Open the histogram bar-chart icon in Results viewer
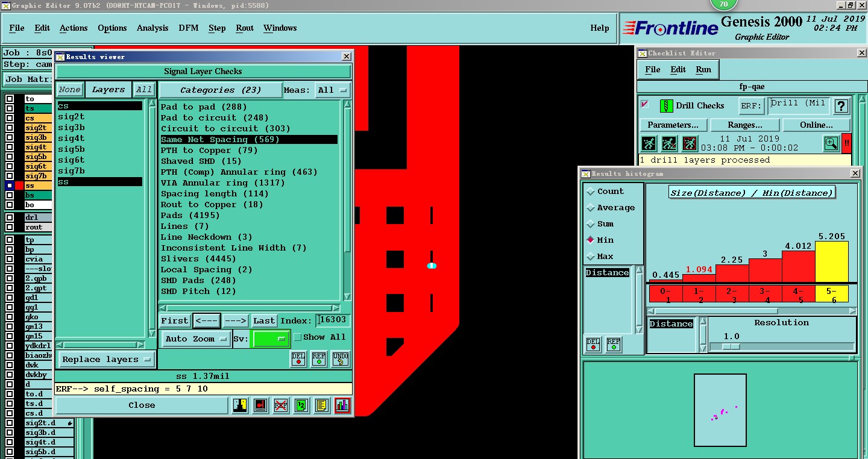Image resolution: width=868 pixels, height=459 pixels. (x=342, y=405)
